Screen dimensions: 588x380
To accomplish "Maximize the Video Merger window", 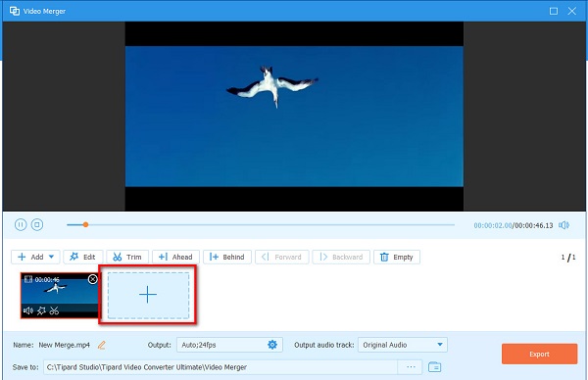I will click(x=554, y=11).
